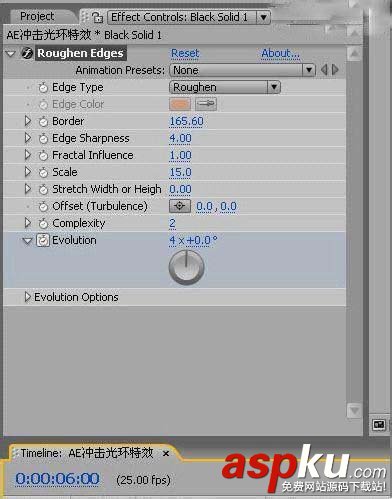This screenshot has height=499, width=392.
Task: Enable stopwatch for Fractal Influence
Action: pos(43,156)
